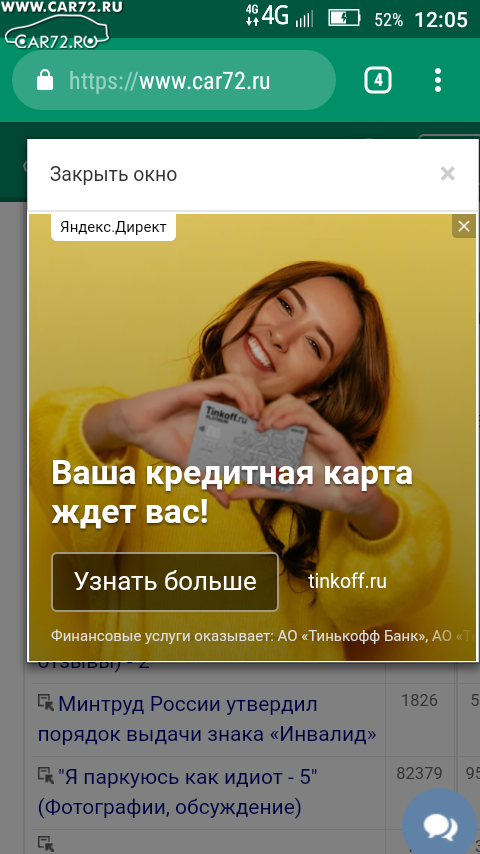Focus the address bar showing www.car72.ru
The height and width of the screenshot is (854, 480).
click(x=174, y=81)
